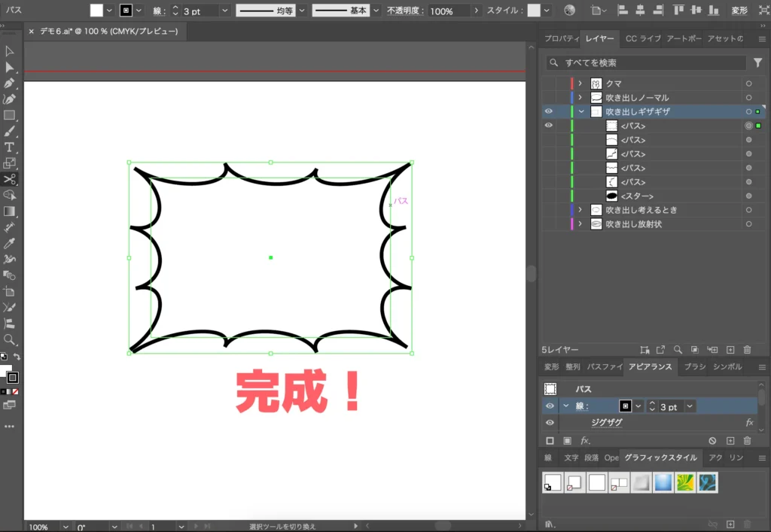Image resolution: width=771 pixels, height=532 pixels.
Task: Hide the 吹き出しギザギザ layer visibility eye
Action: (x=549, y=111)
